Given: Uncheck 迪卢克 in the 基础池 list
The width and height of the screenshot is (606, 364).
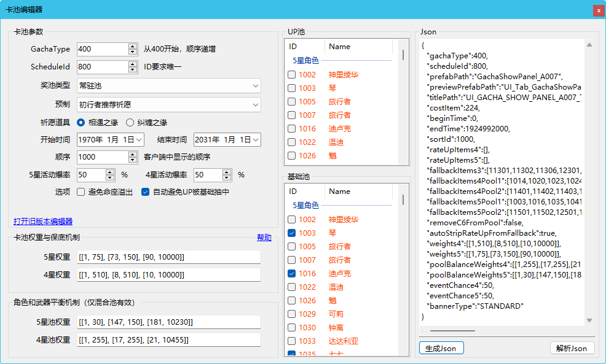Looking at the screenshot, I should 292,274.
